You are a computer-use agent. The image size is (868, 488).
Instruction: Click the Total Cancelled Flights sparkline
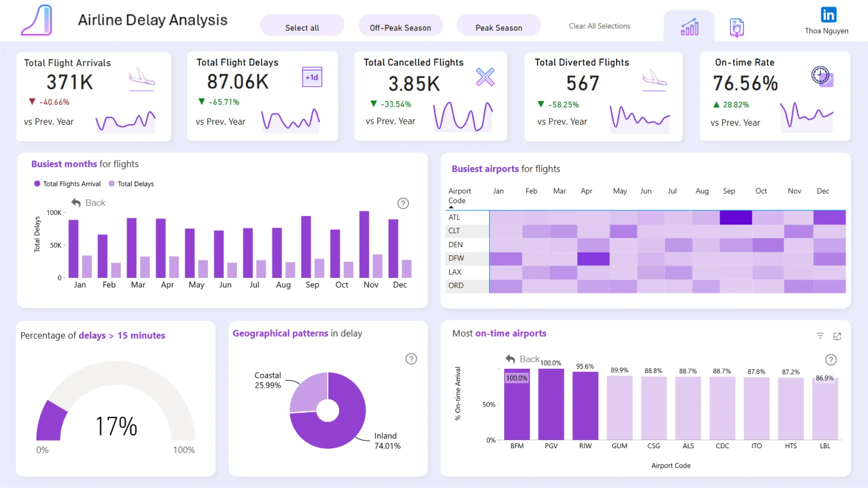(463, 116)
